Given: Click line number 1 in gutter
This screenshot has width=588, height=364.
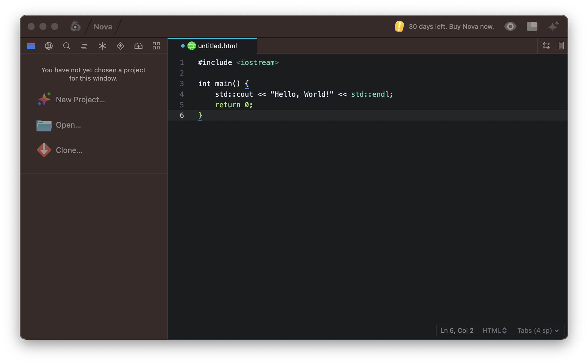Looking at the screenshot, I should coord(182,63).
